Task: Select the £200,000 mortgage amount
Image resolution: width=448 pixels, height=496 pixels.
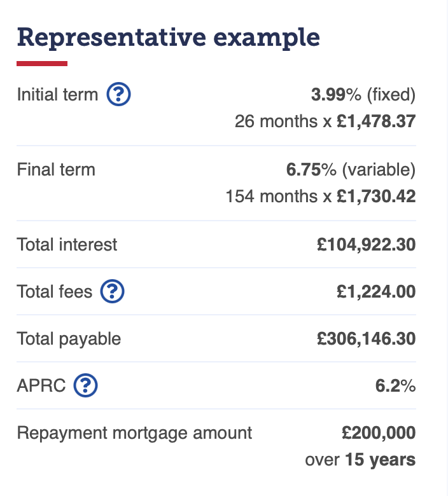Action: click(379, 433)
